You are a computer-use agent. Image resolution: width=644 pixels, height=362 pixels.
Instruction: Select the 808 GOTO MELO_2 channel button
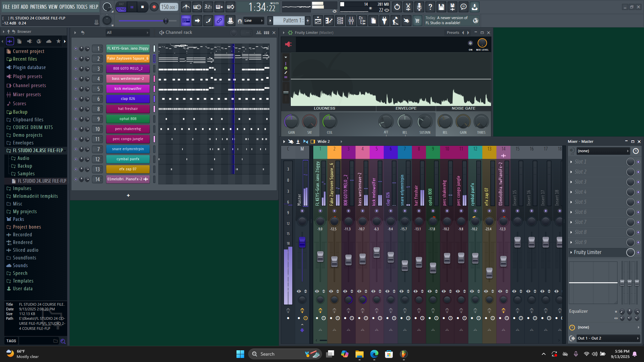[128, 69]
